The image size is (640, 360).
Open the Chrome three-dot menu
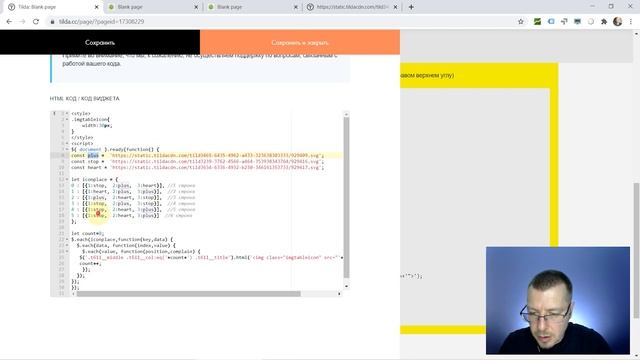click(x=631, y=22)
